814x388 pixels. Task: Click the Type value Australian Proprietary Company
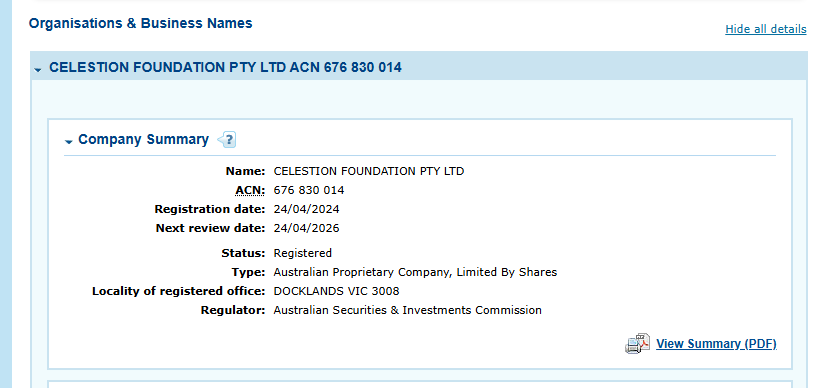pyautogui.click(x=415, y=272)
